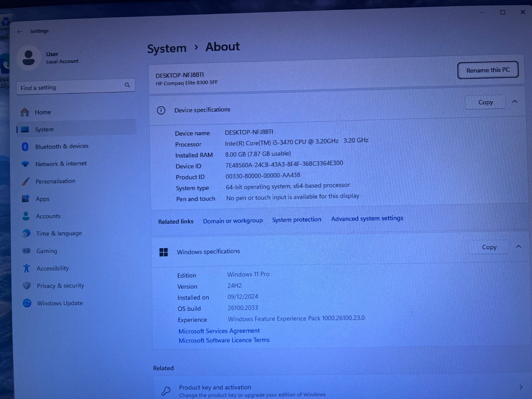Click the System monitor icon

pos(25,130)
